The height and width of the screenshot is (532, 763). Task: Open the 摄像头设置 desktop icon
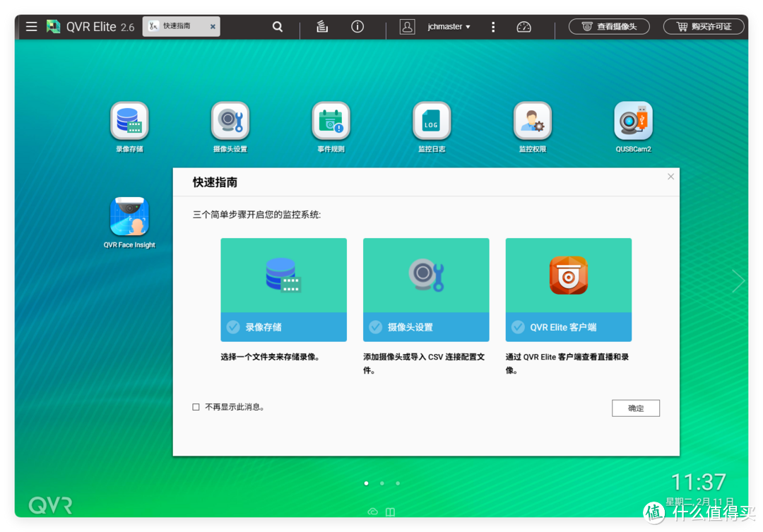click(230, 122)
